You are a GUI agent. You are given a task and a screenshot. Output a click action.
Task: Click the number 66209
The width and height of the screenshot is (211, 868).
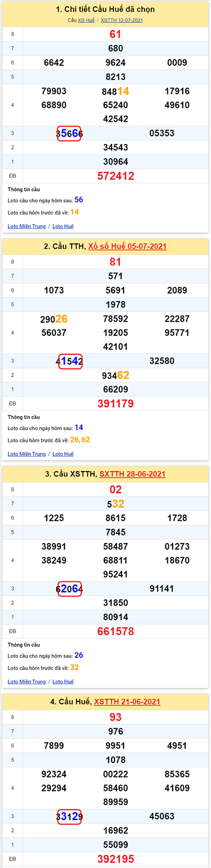pos(116,389)
